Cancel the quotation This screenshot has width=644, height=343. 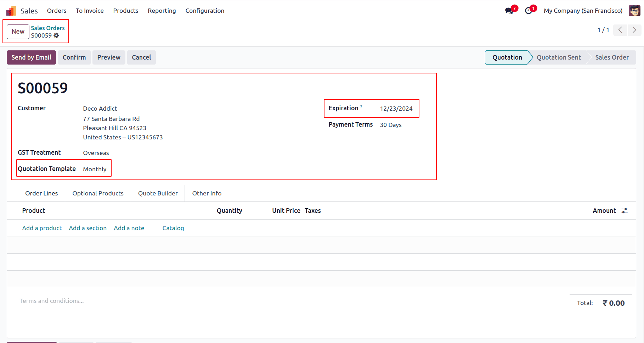point(141,57)
